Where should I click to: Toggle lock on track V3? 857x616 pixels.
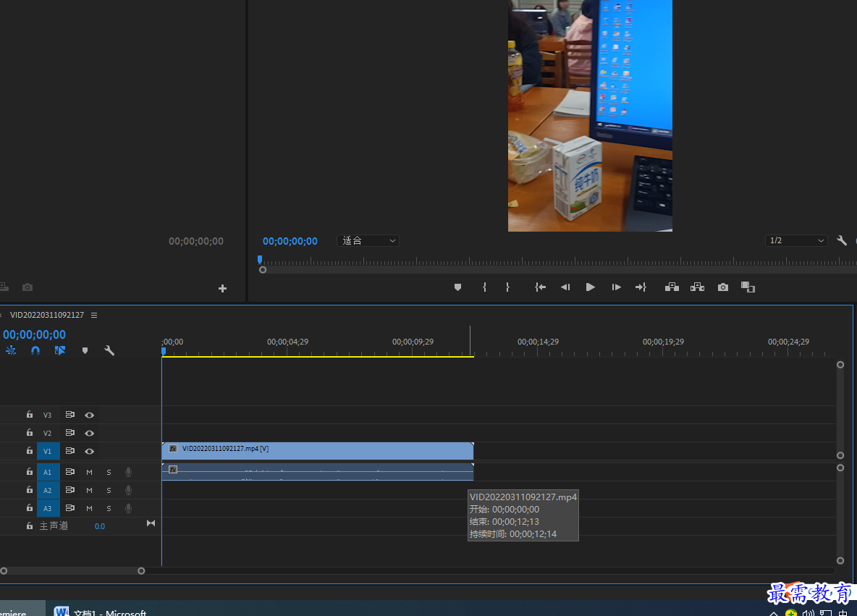tap(30, 415)
